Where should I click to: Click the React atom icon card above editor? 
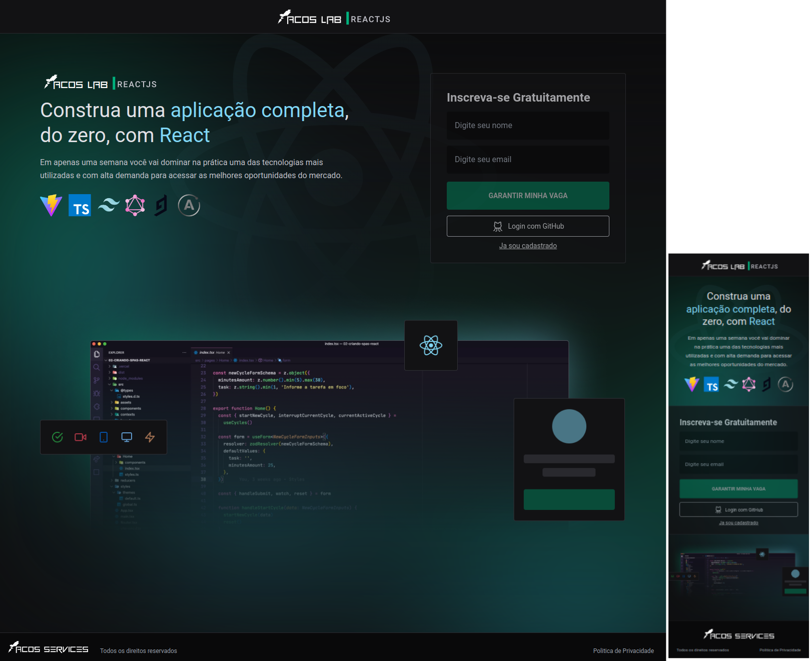[431, 345]
